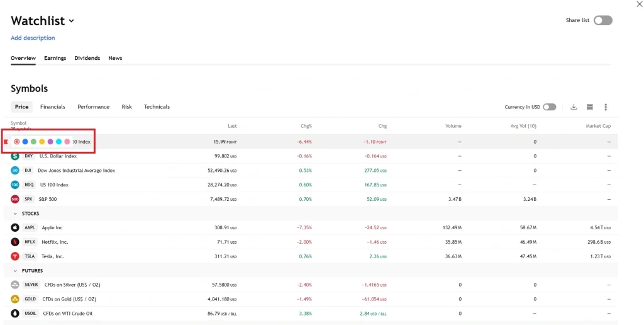644x325 pixels.
Task: Click the DXY ticker badge
Action: pos(29,156)
